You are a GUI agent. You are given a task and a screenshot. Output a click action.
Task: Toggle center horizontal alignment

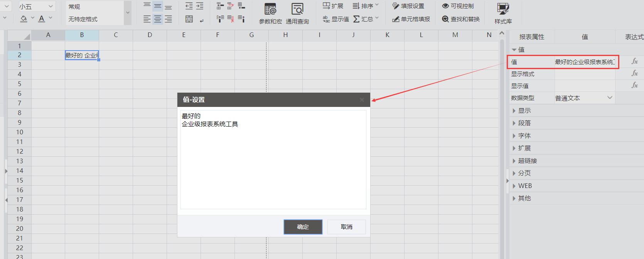point(158,19)
